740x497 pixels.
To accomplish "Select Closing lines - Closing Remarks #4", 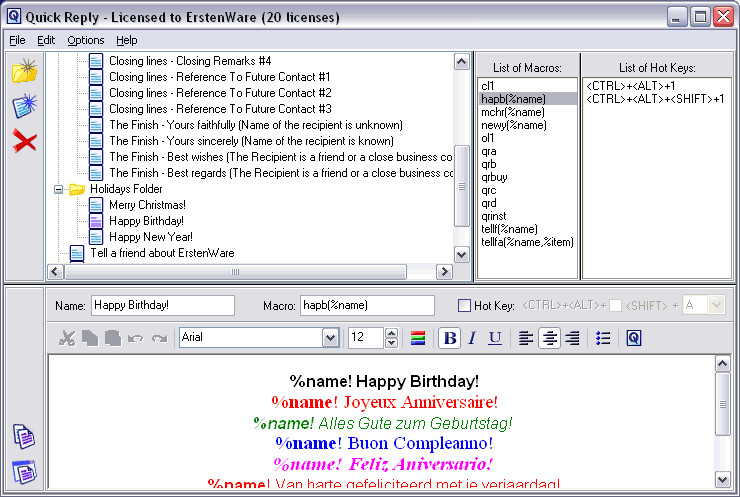I will [x=190, y=61].
